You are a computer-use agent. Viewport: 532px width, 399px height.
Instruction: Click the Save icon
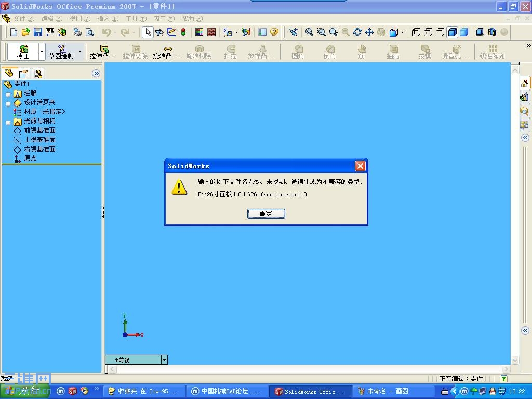pyautogui.click(x=37, y=32)
